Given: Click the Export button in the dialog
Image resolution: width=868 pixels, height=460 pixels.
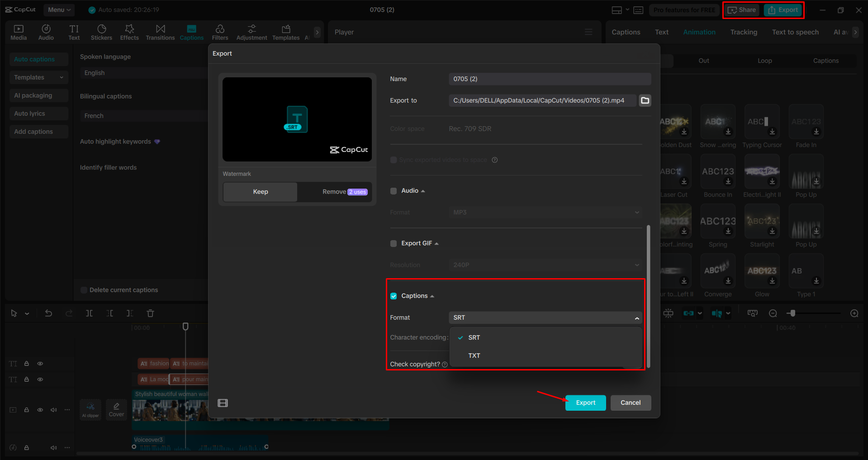Looking at the screenshot, I should click(x=585, y=403).
